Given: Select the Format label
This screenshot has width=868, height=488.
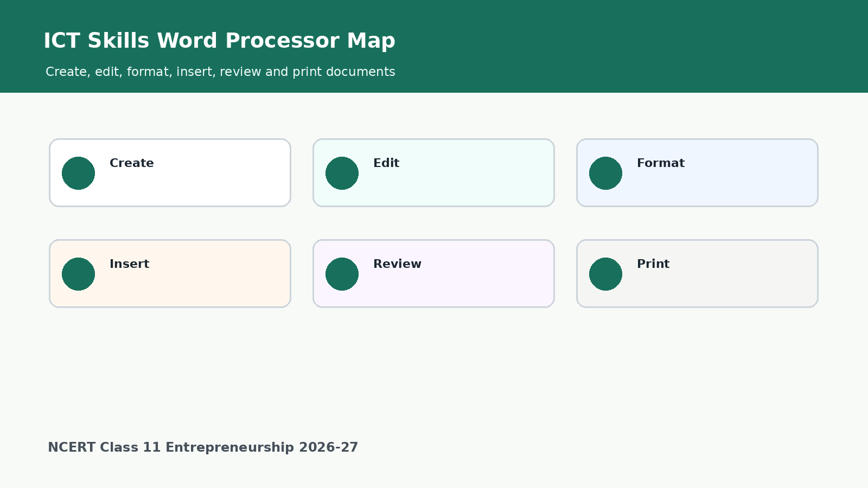Looking at the screenshot, I should [x=661, y=163].
